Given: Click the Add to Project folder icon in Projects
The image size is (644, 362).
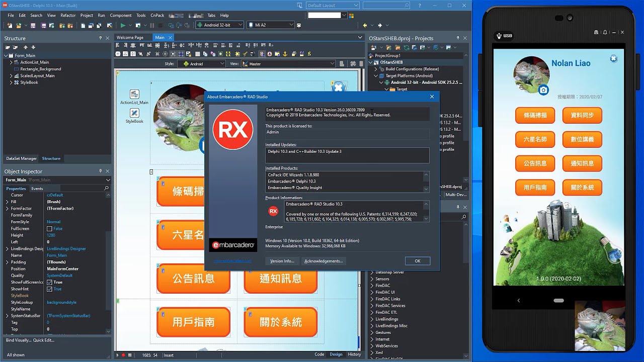Looking at the screenshot, I should 390,47.
